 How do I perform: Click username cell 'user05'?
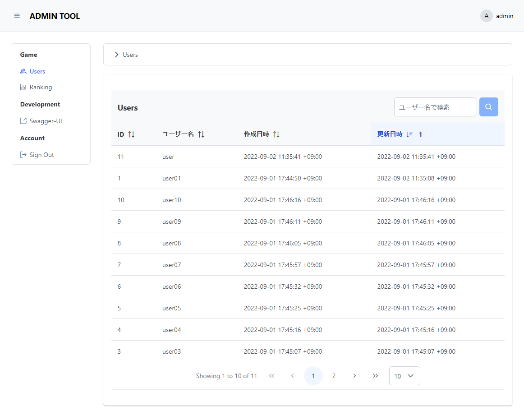point(171,308)
